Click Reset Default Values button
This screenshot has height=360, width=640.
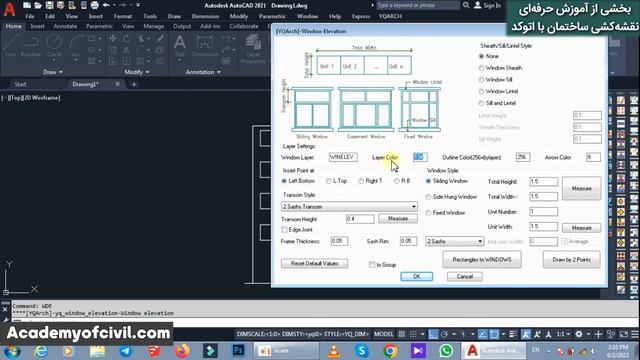pos(314,263)
